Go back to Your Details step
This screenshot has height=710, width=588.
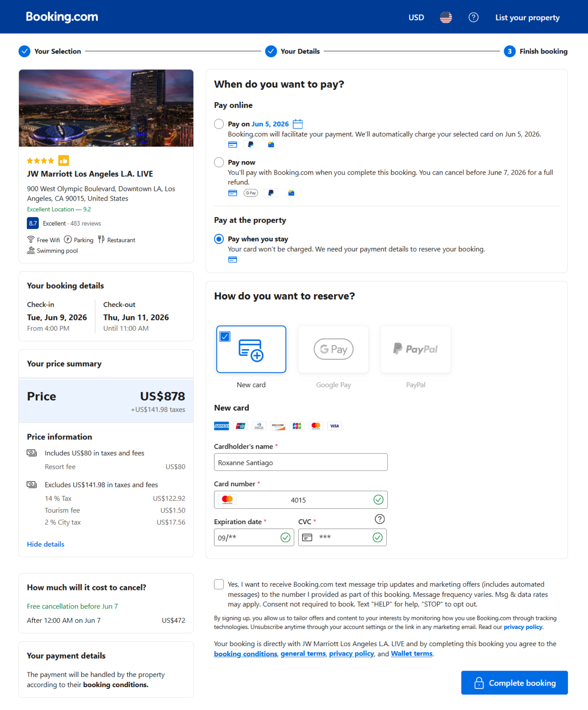[300, 51]
